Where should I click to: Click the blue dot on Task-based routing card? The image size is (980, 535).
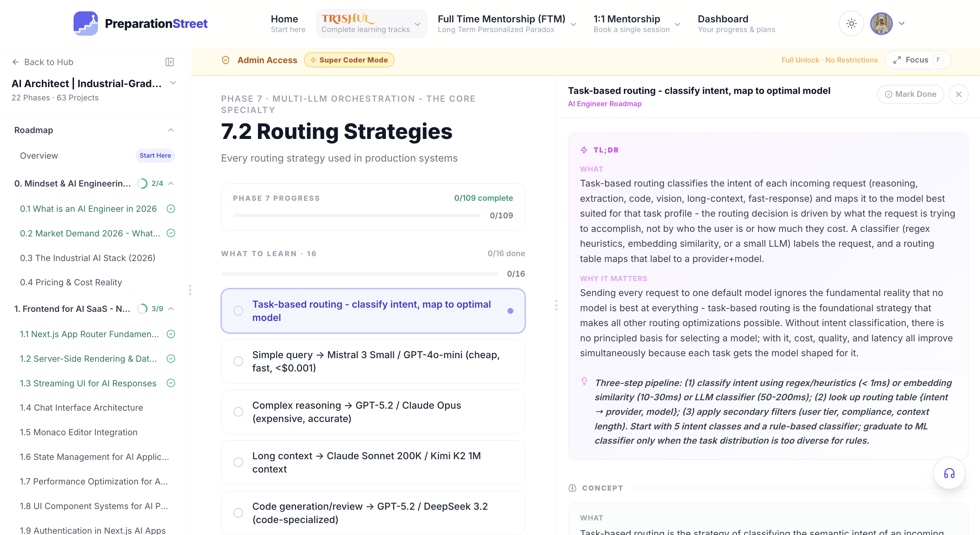(x=510, y=311)
